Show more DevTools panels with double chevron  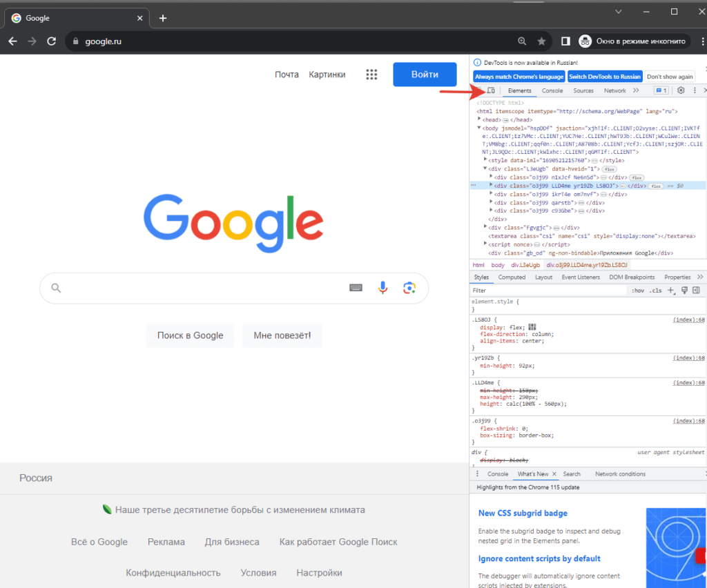(x=636, y=90)
